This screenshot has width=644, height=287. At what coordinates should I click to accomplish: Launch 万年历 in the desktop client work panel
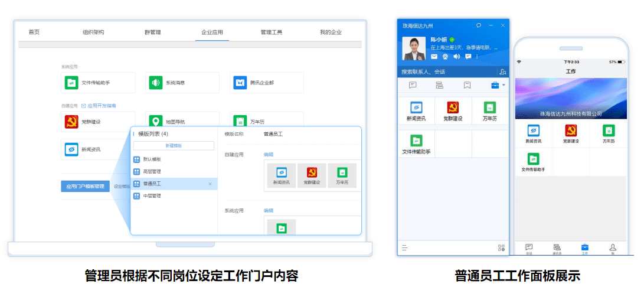tap(490, 112)
